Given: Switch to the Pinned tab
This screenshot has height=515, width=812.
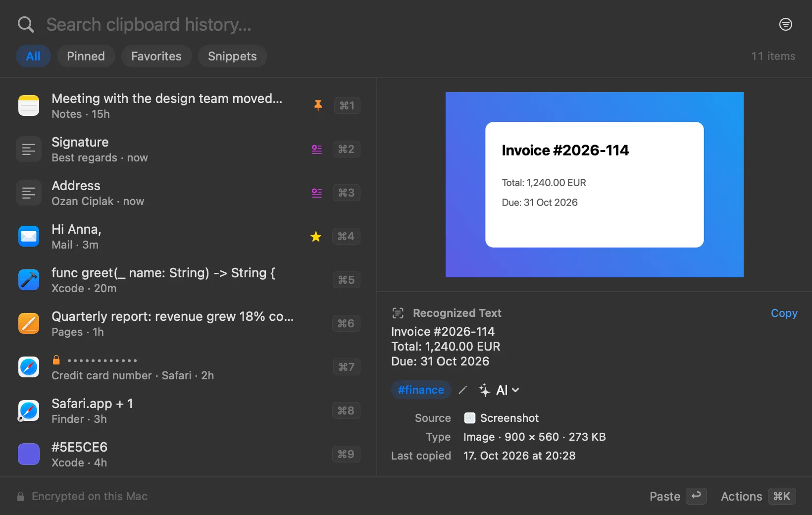Looking at the screenshot, I should [x=86, y=56].
